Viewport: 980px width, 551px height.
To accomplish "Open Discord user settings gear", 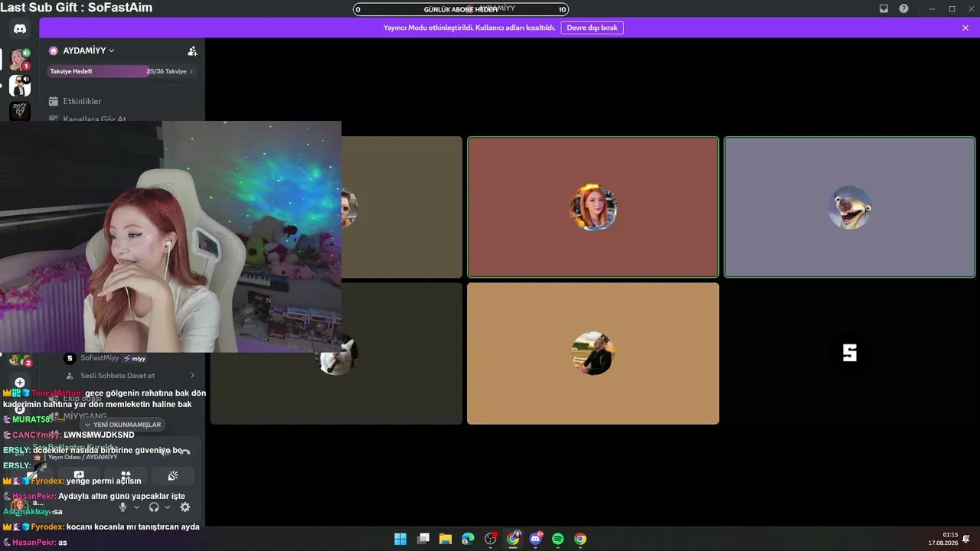I will pyautogui.click(x=185, y=507).
